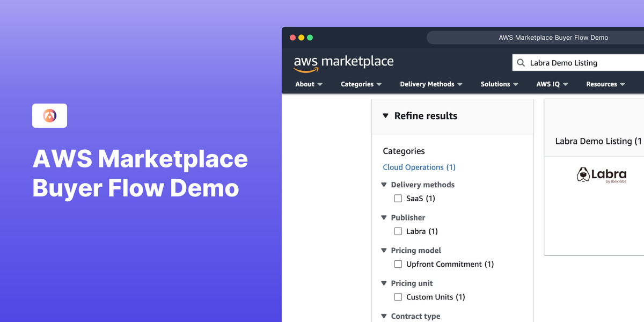Check the Custom Units pricing unit filter
Viewport: 644px width, 322px height.
click(398, 296)
